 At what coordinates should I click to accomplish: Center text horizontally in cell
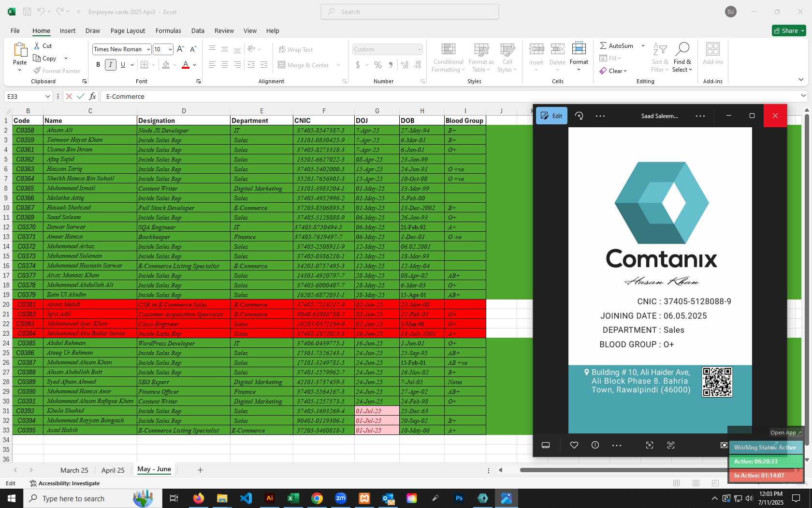point(225,65)
